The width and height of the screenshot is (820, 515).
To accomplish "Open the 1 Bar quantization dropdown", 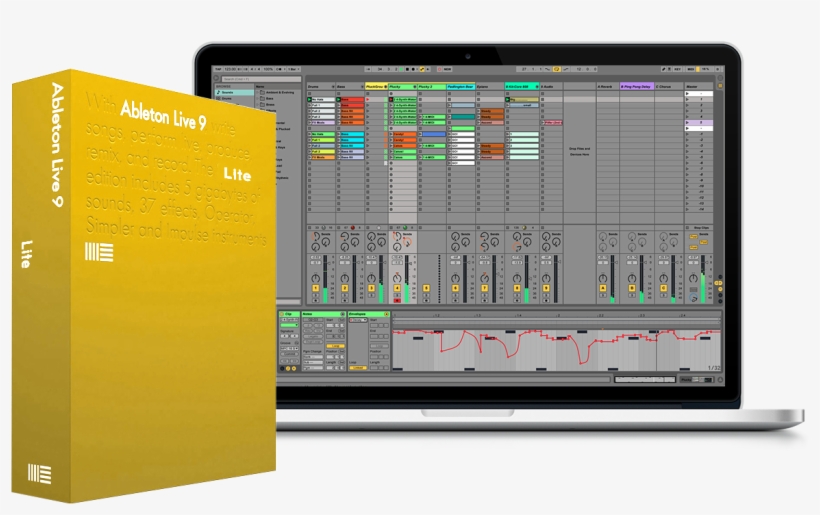I will click(x=294, y=70).
